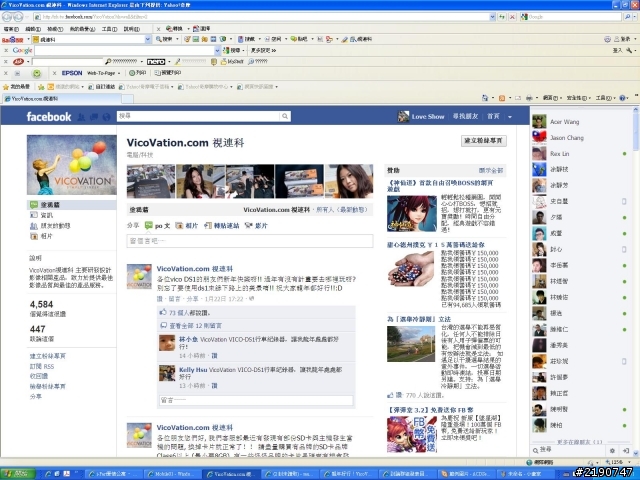Open the Facebook account dropdown arrow next to 首頁

pos(510,117)
